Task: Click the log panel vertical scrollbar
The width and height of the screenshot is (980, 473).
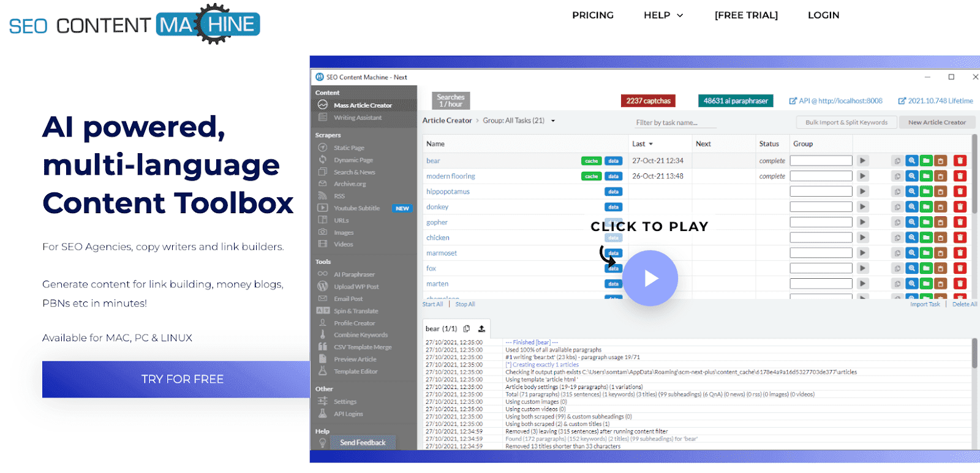Action: (974, 354)
